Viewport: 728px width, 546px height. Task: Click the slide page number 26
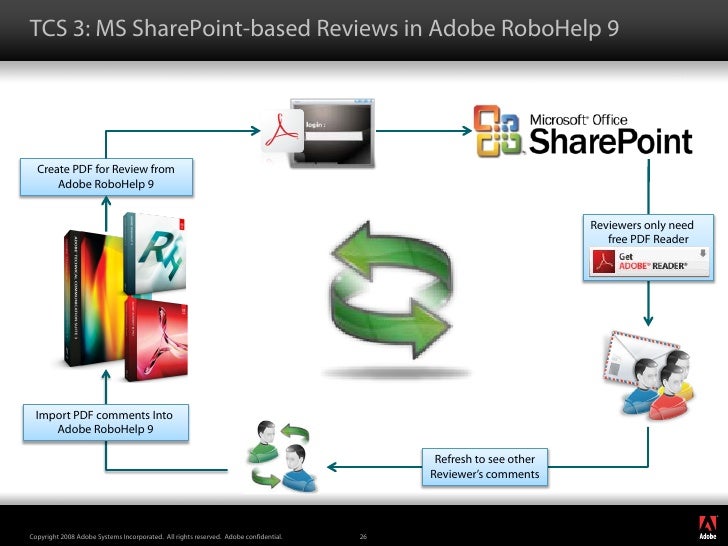(x=363, y=536)
